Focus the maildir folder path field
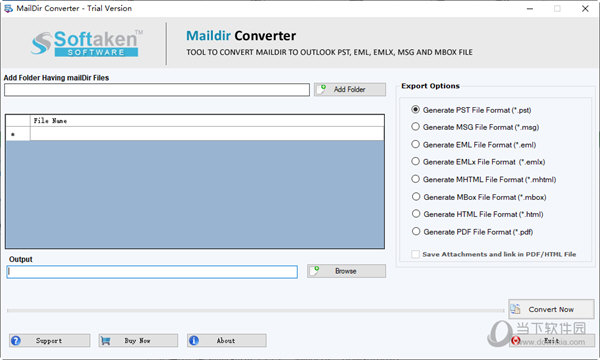600x360 pixels. [157, 90]
